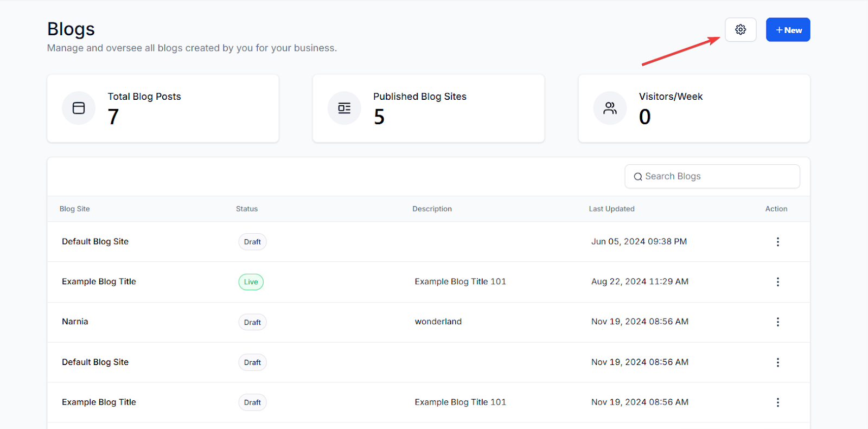This screenshot has width=868, height=429.
Task: Click the Draft badge in the Narnia row
Action: [252, 322]
